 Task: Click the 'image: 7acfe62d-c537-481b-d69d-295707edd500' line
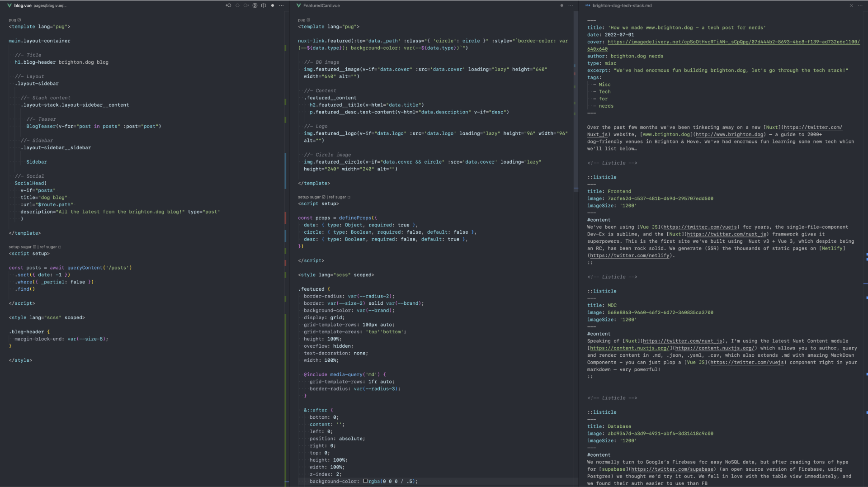tap(650, 199)
